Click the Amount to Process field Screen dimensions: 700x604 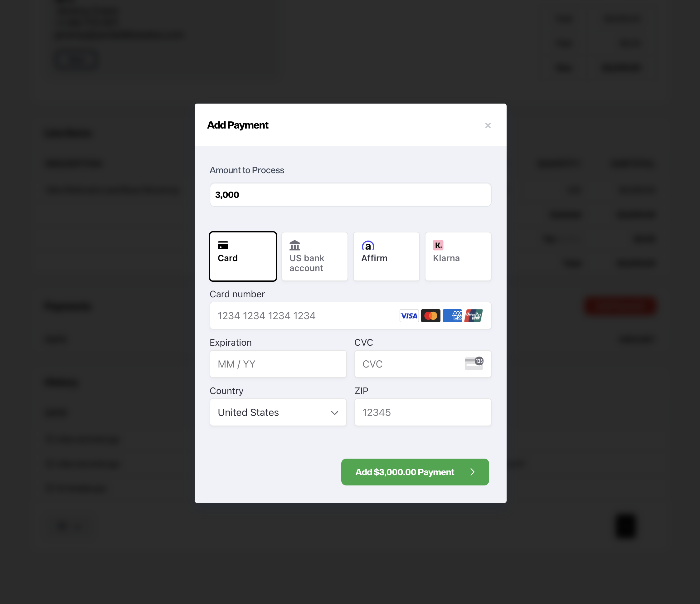coord(350,195)
